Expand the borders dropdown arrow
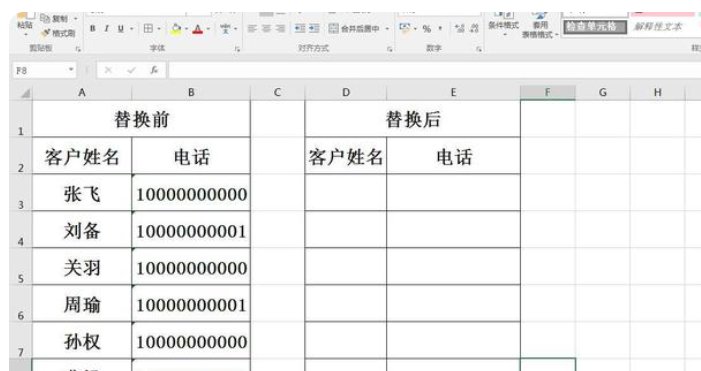Image resolution: width=701 pixels, height=371 pixels. point(159,29)
